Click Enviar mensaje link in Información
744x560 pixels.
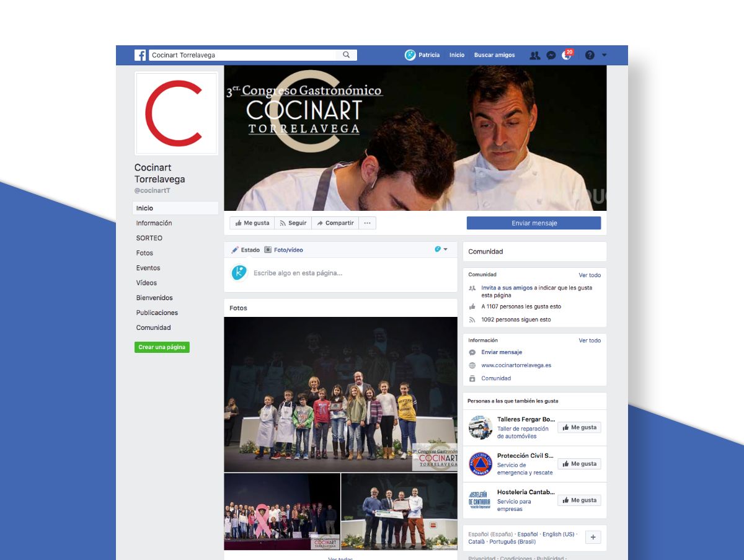pos(502,352)
